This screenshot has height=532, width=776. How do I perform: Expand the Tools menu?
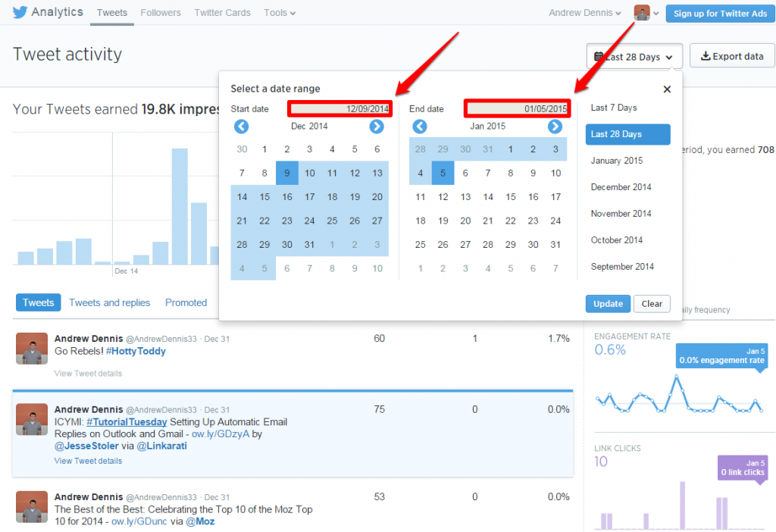pyautogui.click(x=280, y=13)
